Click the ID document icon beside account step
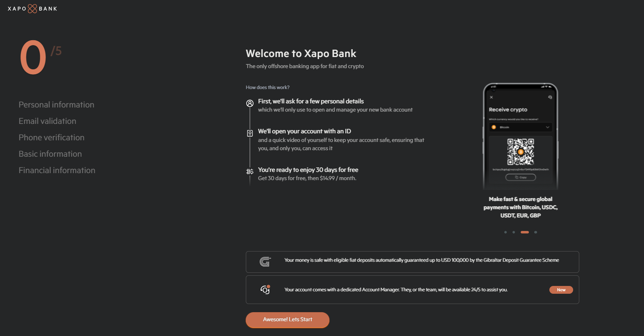Viewport: 644px width, 336px height. (x=250, y=133)
